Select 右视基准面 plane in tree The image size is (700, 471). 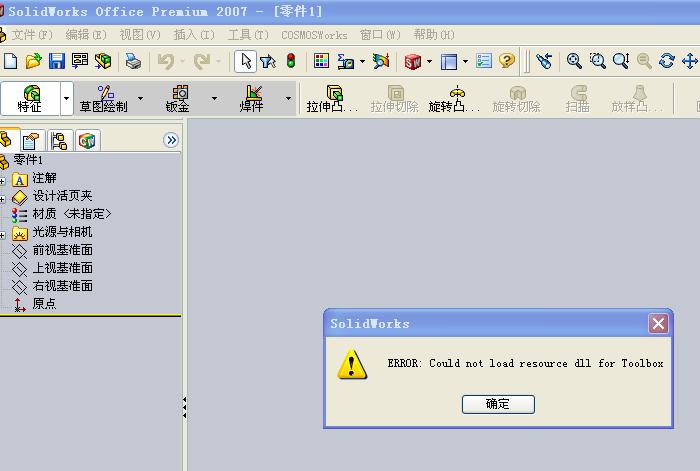(62, 286)
